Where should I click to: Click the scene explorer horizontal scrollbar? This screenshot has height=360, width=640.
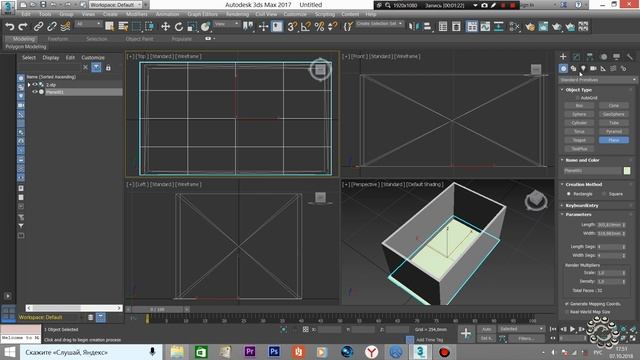tap(74, 308)
